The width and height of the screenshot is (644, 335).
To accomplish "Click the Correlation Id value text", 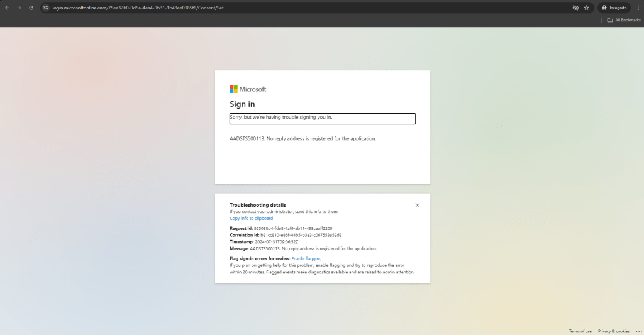I will (x=301, y=235).
